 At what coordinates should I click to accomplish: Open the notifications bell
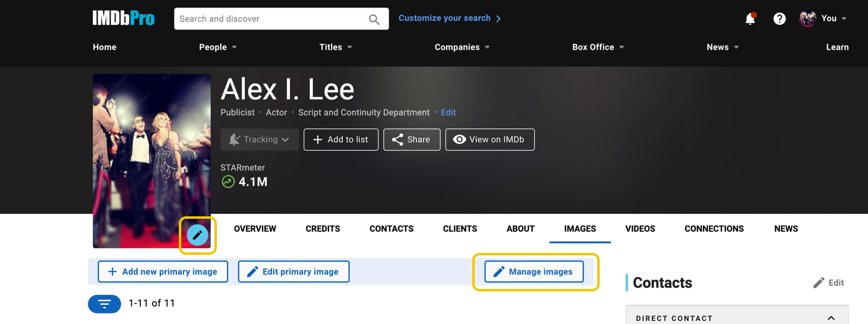[750, 19]
